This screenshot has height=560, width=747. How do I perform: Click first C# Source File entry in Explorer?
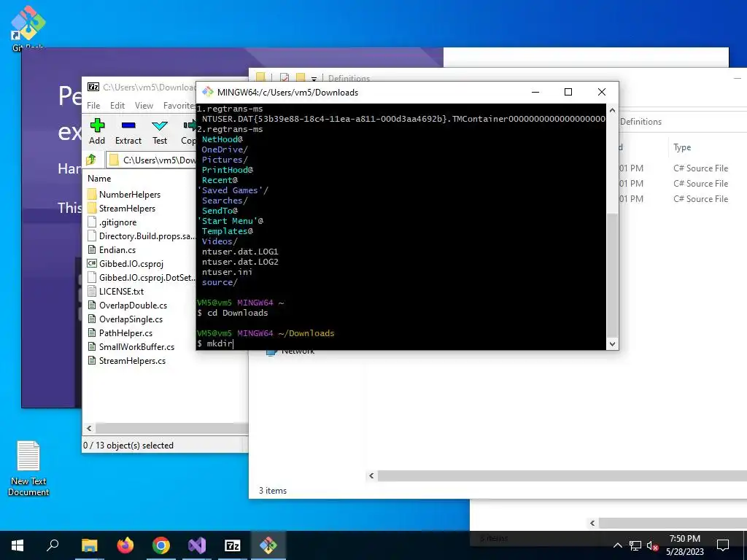pyautogui.click(x=700, y=168)
